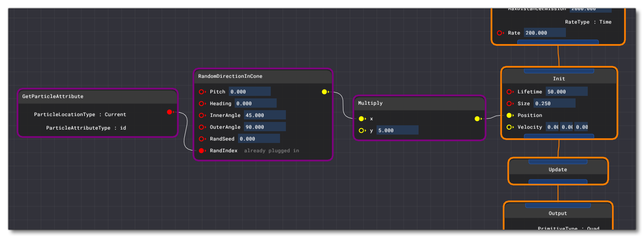Open the ParticleLocationType Current selector
The height and width of the screenshot is (238, 644).
pyautogui.click(x=80, y=114)
